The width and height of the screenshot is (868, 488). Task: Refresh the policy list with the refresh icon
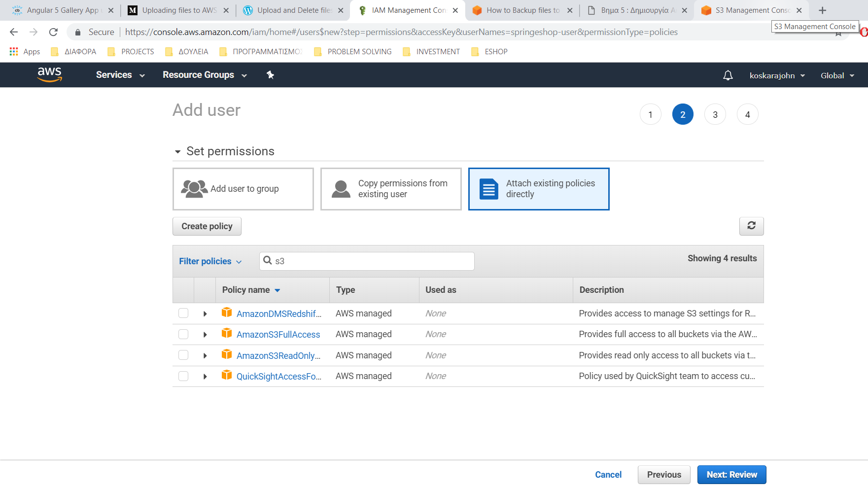point(751,226)
